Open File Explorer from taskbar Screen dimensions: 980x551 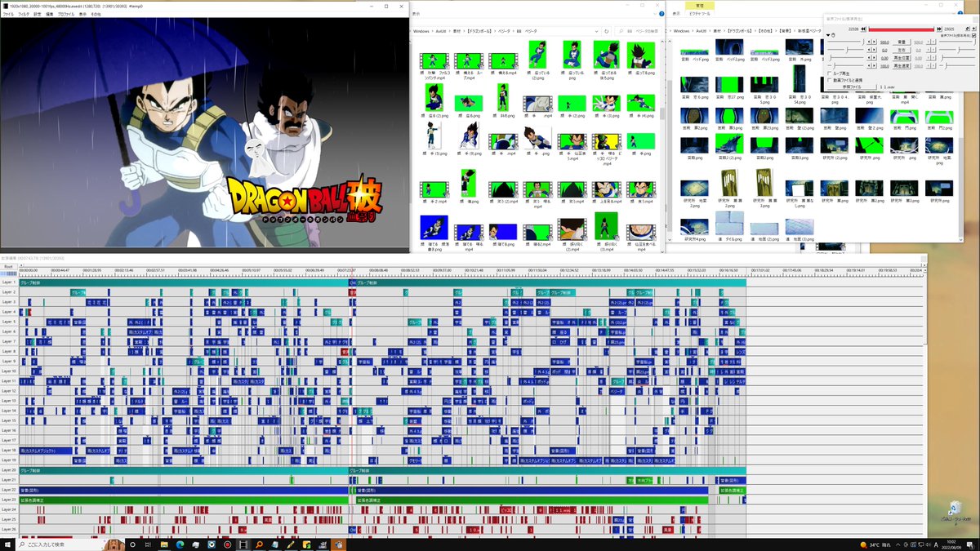pos(164,544)
